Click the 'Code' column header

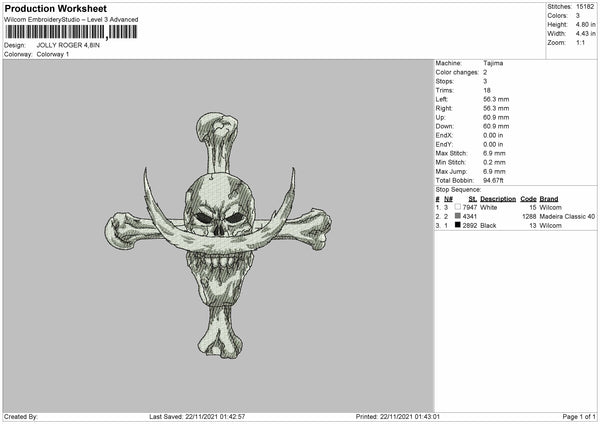point(528,199)
